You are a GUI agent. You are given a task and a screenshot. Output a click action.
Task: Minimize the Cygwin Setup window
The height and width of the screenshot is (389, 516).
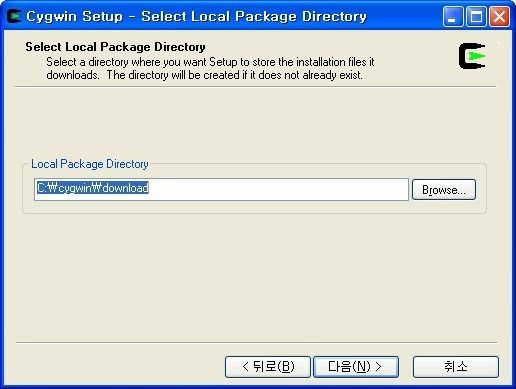coord(453,16)
